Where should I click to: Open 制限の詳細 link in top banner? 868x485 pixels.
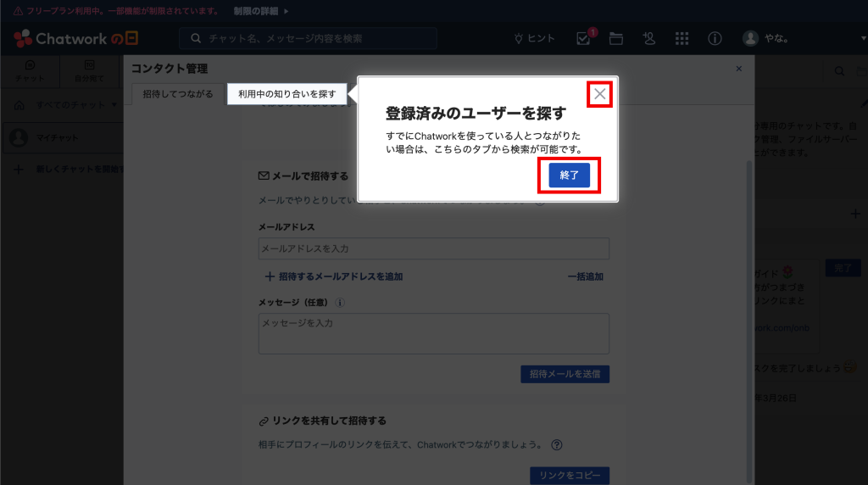click(261, 11)
